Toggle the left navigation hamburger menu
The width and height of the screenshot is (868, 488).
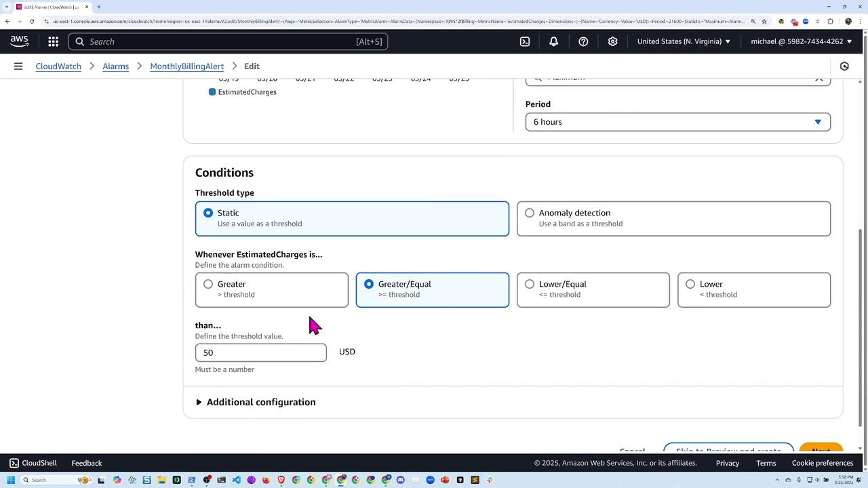click(18, 66)
